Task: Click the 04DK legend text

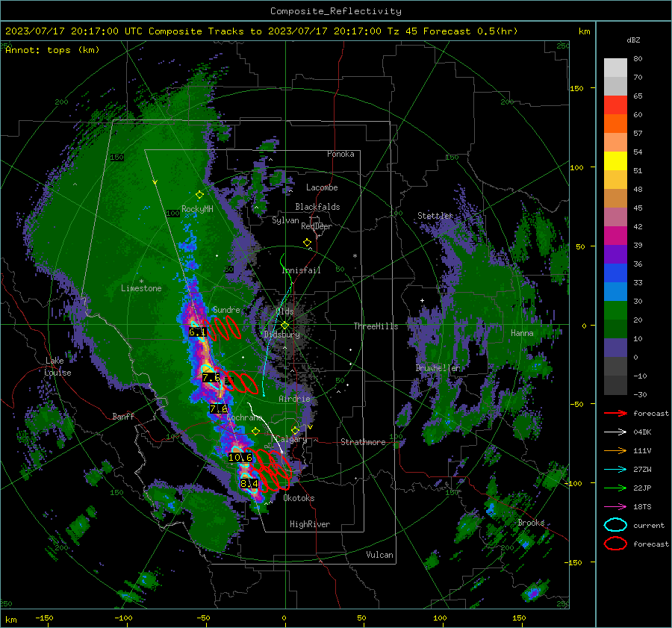Action: point(642,432)
